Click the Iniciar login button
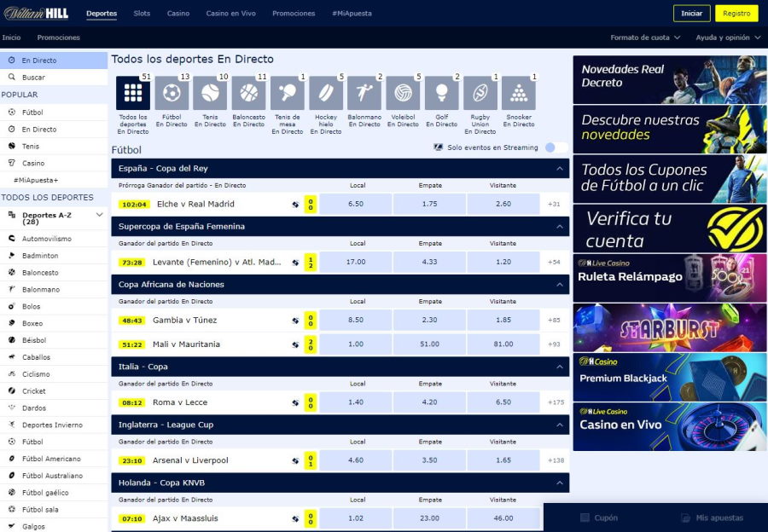 (691, 14)
